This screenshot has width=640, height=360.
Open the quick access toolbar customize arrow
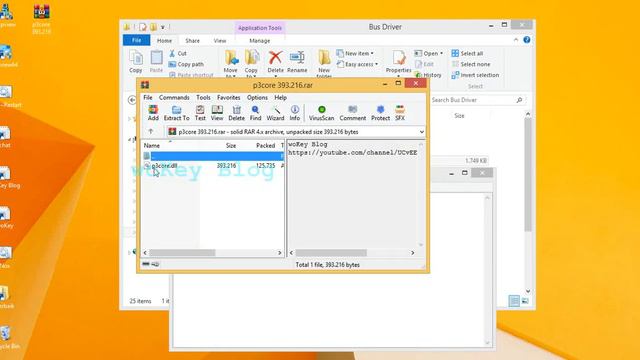[x=162, y=27]
